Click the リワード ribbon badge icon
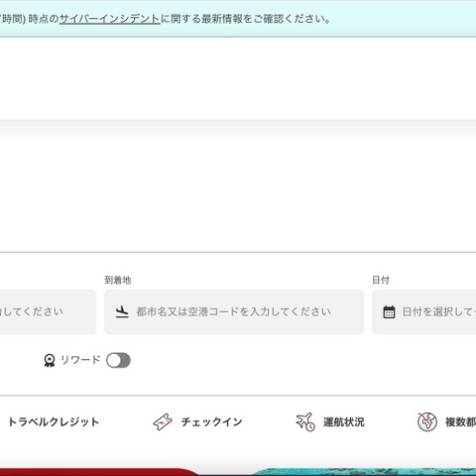Viewport: 476px width, 476px height. tap(50, 360)
